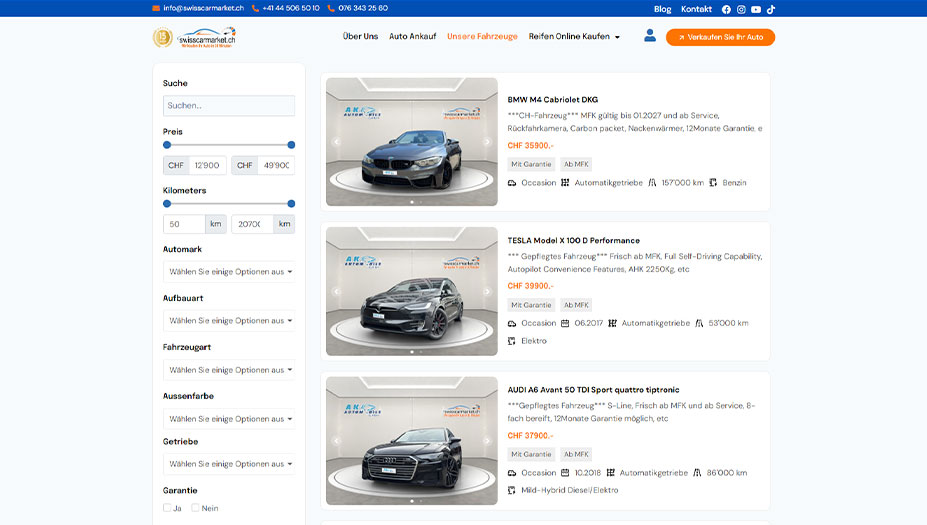The width and height of the screenshot is (927, 525).
Task: Click next-image arrow on Audi A6 photo
Action: (487, 440)
